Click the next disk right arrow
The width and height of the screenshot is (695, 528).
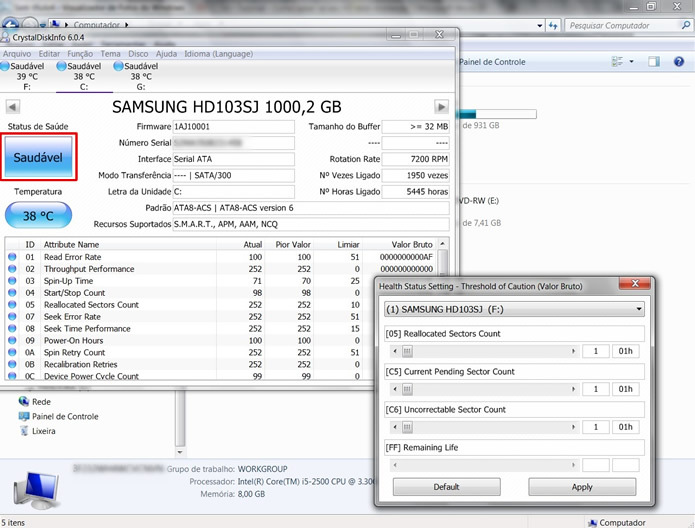[x=441, y=107]
